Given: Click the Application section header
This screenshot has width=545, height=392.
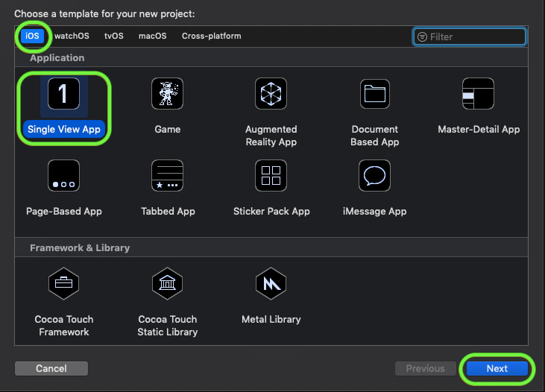Looking at the screenshot, I should [57, 57].
